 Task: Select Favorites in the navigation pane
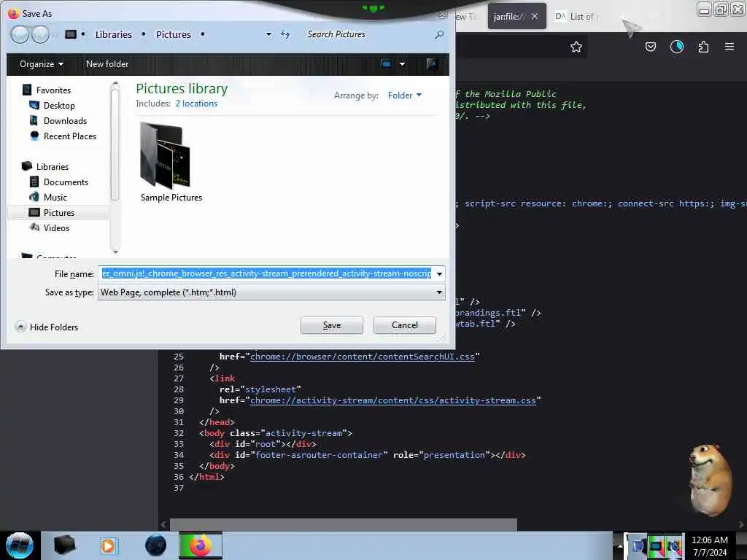53,90
